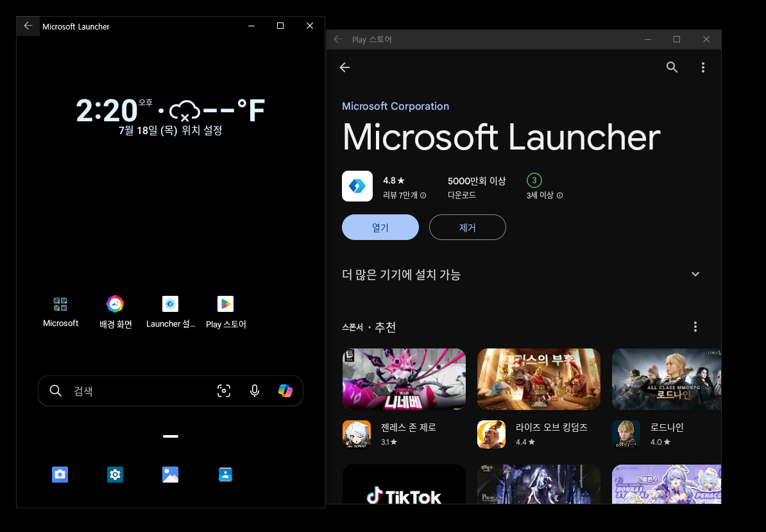Open the 젠레스 존 제로 banner thumbnail
This screenshot has height=532, width=766.
404,379
